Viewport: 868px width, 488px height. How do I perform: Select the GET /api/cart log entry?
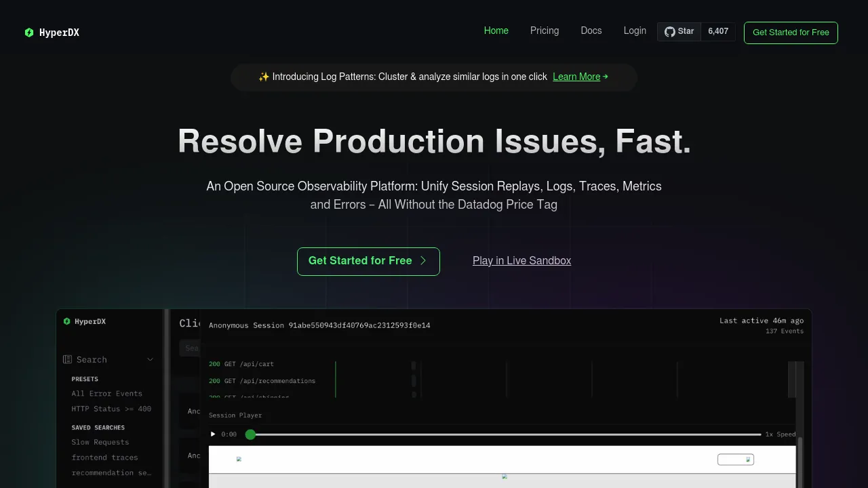241,364
